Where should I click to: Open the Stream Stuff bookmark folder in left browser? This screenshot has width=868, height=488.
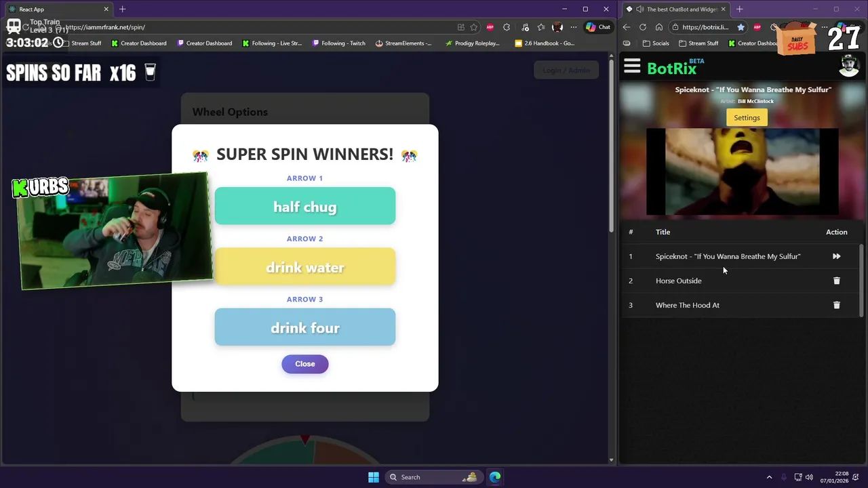coord(81,43)
